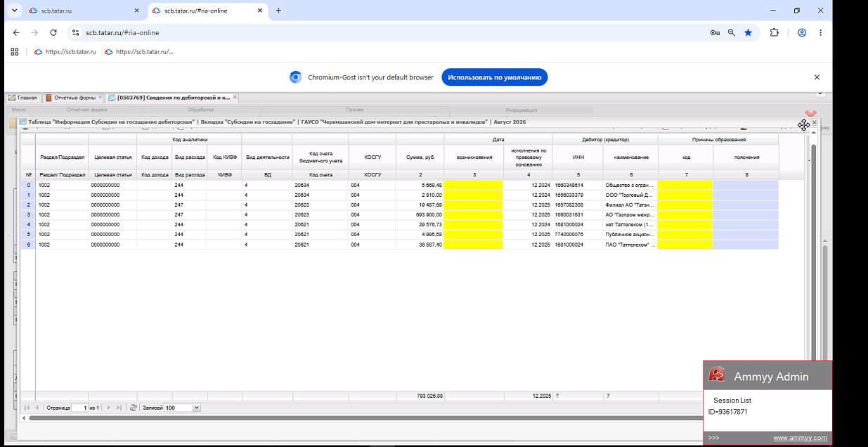Click yellow 'код' cell in row 3
The image size is (868, 447).
pos(686,215)
